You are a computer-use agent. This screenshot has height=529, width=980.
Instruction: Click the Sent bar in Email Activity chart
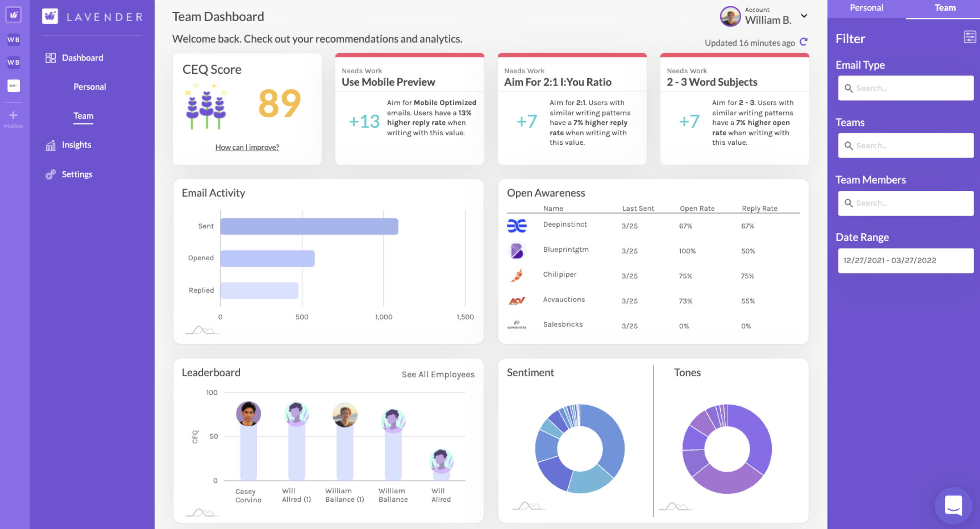pos(309,227)
